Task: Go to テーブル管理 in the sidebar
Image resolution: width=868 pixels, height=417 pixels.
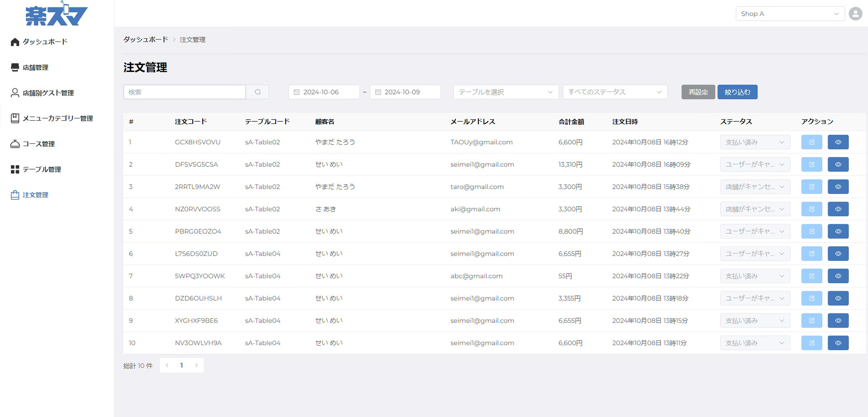Action: [x=42, y=170]
